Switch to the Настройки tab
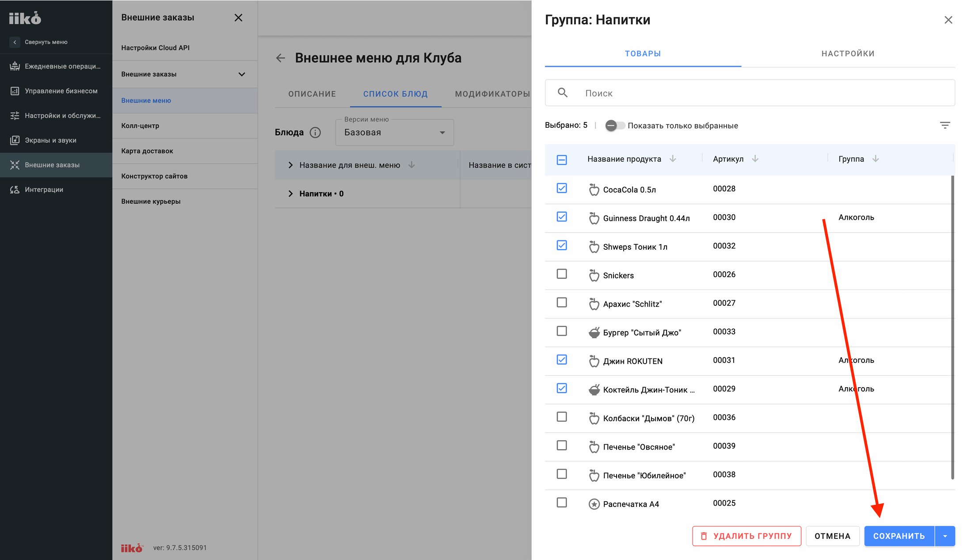The height and width of the screenshot is (560, 975). [x=848, y=53]
